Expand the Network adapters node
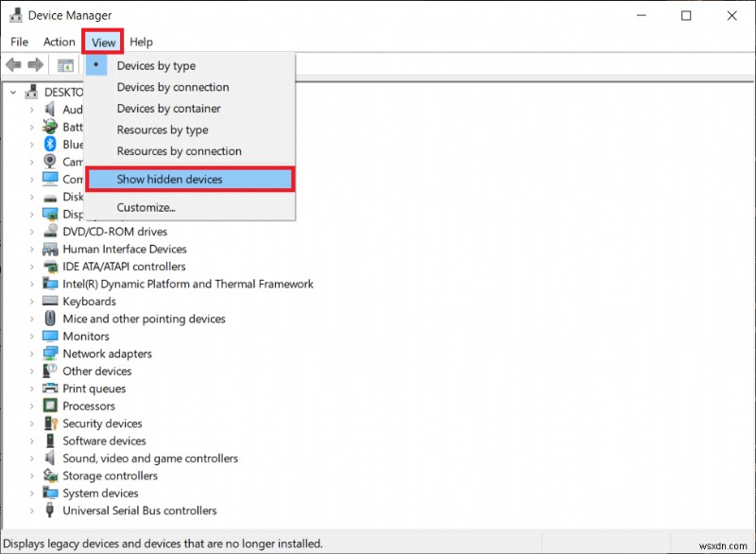This screenshot has height=554, width=756. coord(32,354)
